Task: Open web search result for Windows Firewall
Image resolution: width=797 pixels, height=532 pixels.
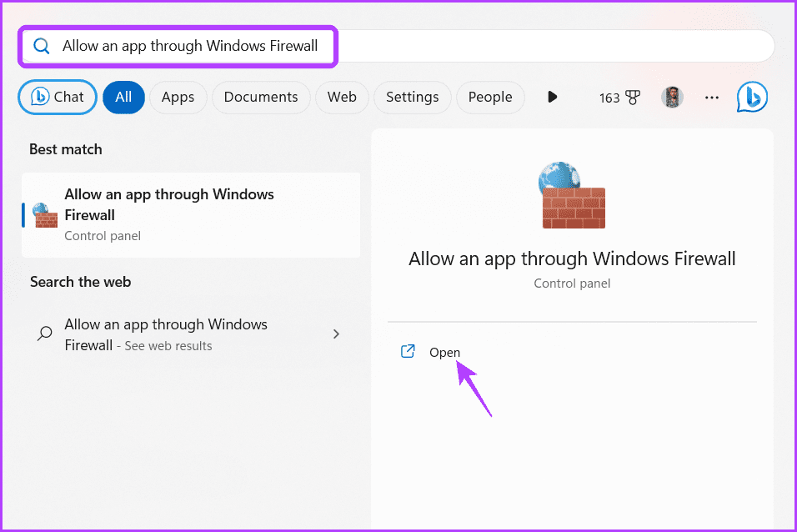Action: coord(191,334)
